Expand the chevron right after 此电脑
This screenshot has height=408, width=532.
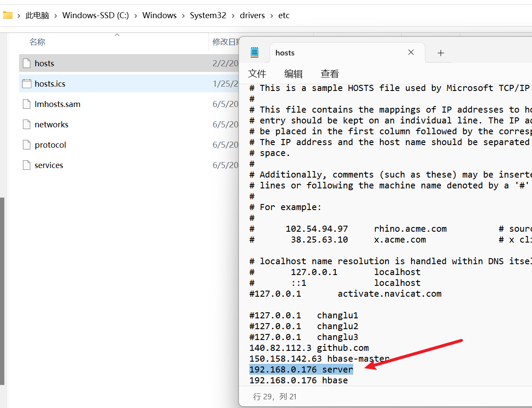pyautogui.click(x=55, y=16)
